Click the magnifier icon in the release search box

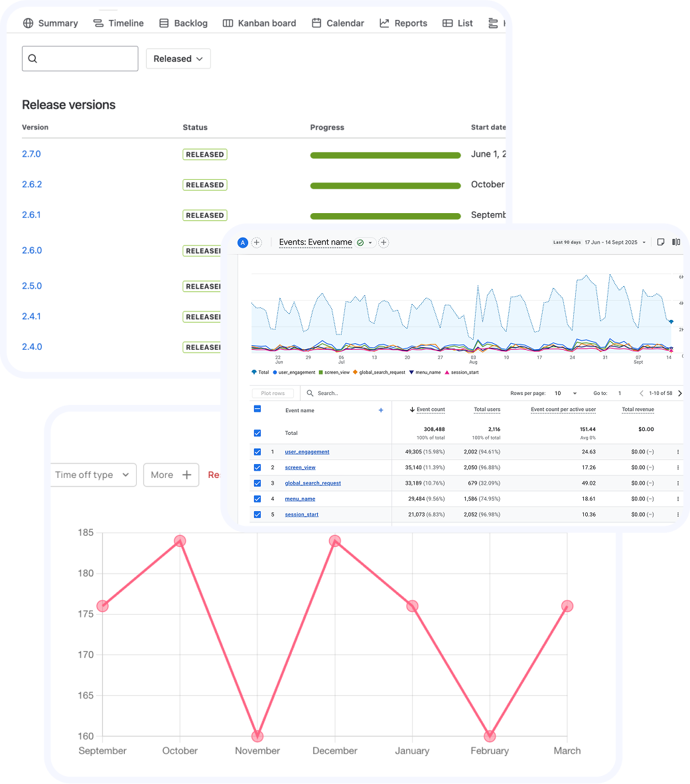point(33,58)
